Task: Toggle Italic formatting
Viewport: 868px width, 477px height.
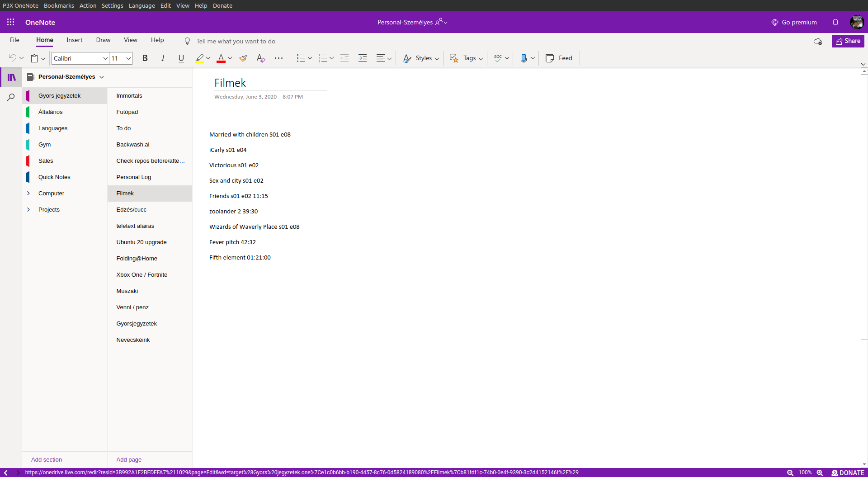Action: pos(163,58)
